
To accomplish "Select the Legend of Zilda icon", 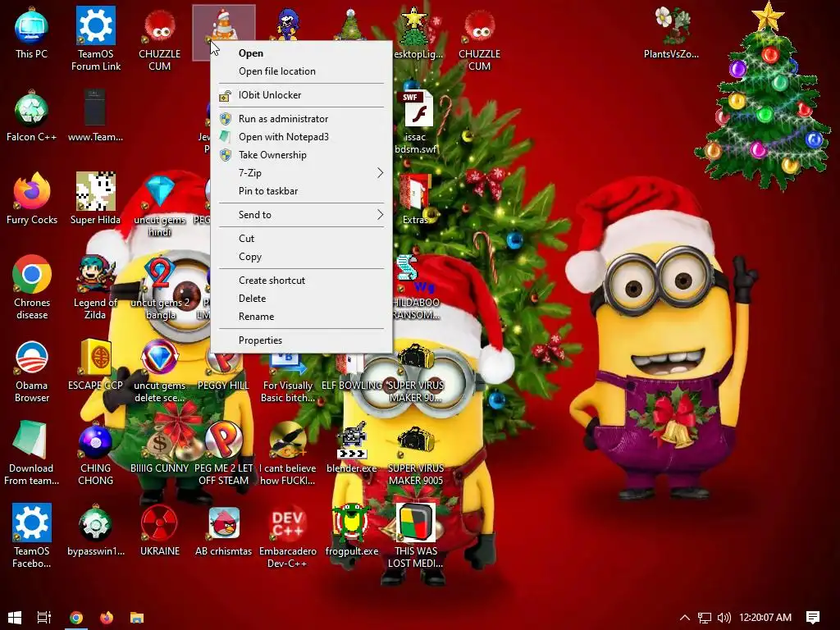I will 95,288.
